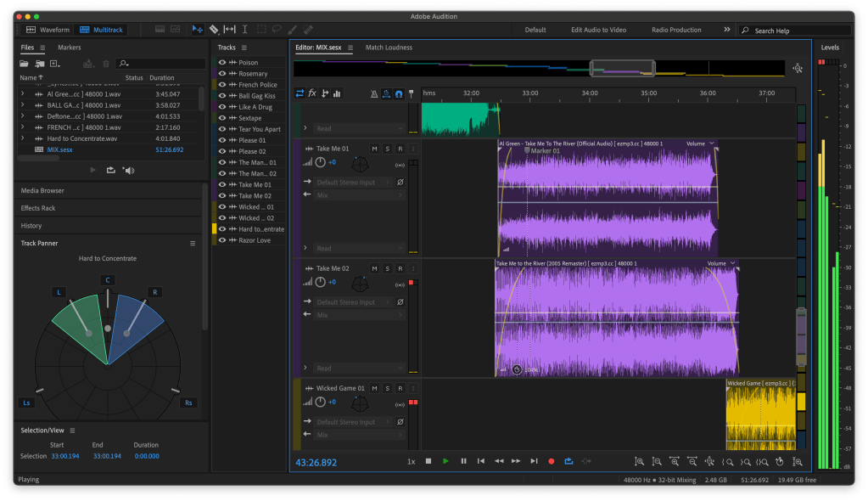The image size is (868, 501).
Task: Open Volume dropdown on the Al Green clip
Action: pos(712,144)
